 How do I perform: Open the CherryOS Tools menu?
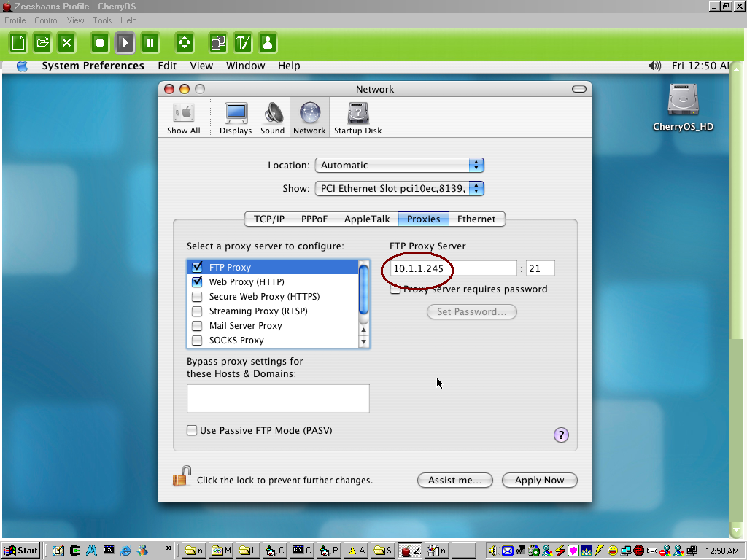[102, 20]
